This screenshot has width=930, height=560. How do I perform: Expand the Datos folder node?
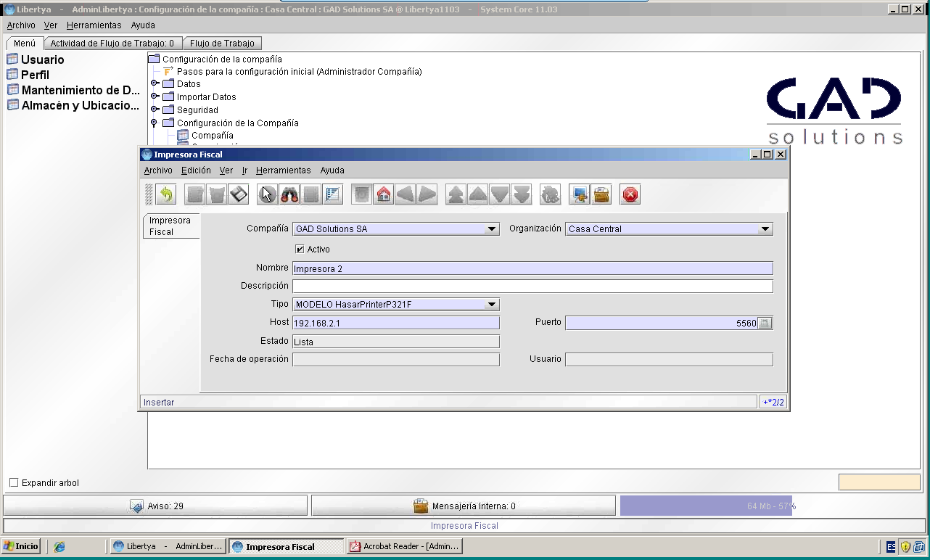pos(155,83)
